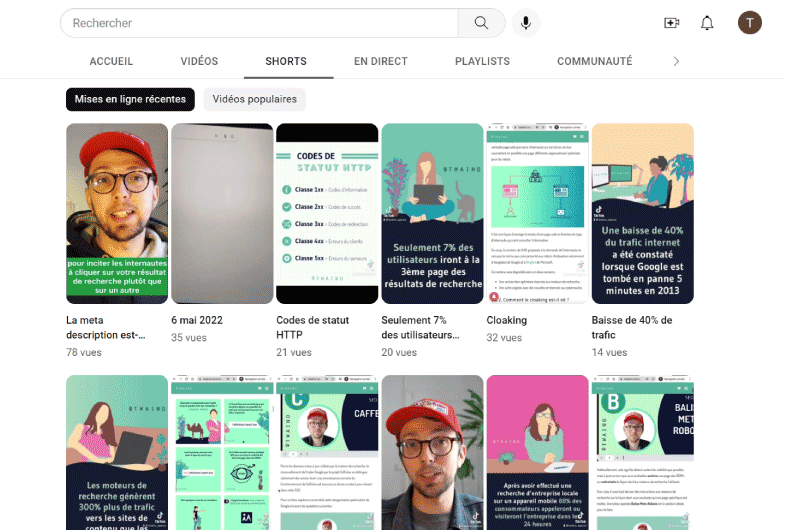The height and width of the screenshot is (530, 800).
Task: Switch to the ACCUEIL tab
Action: (111, 61)
